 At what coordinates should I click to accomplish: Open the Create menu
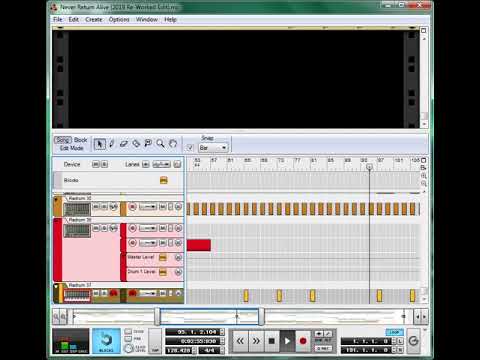pos(94,20)
